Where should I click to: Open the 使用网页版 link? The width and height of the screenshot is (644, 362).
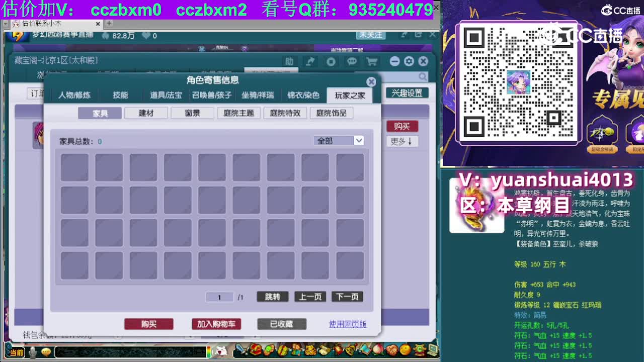click(x=348, y=324)
